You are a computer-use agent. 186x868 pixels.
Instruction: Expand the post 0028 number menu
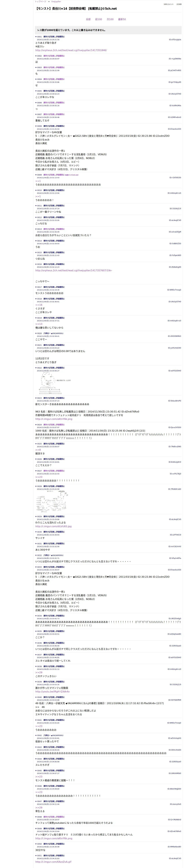[39, 486]
